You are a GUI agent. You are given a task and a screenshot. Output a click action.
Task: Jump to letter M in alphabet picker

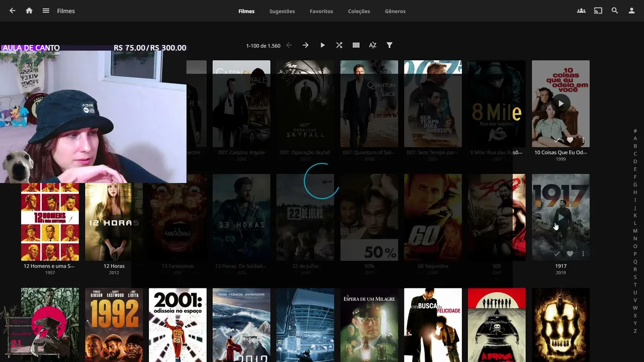point(635,231)
